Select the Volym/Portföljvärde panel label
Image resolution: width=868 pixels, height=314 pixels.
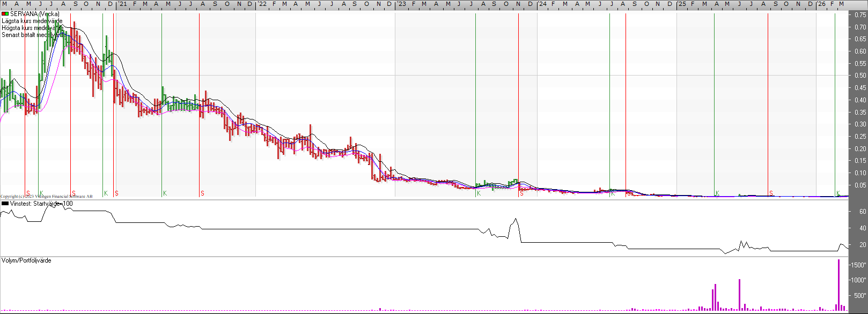(x=26, y=260)
